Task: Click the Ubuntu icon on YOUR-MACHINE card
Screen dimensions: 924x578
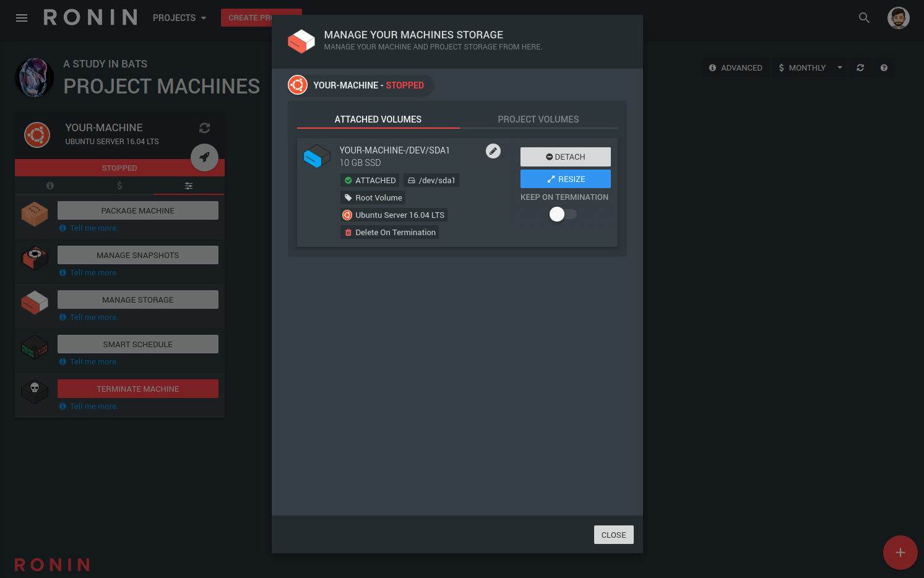Action: 37,134
